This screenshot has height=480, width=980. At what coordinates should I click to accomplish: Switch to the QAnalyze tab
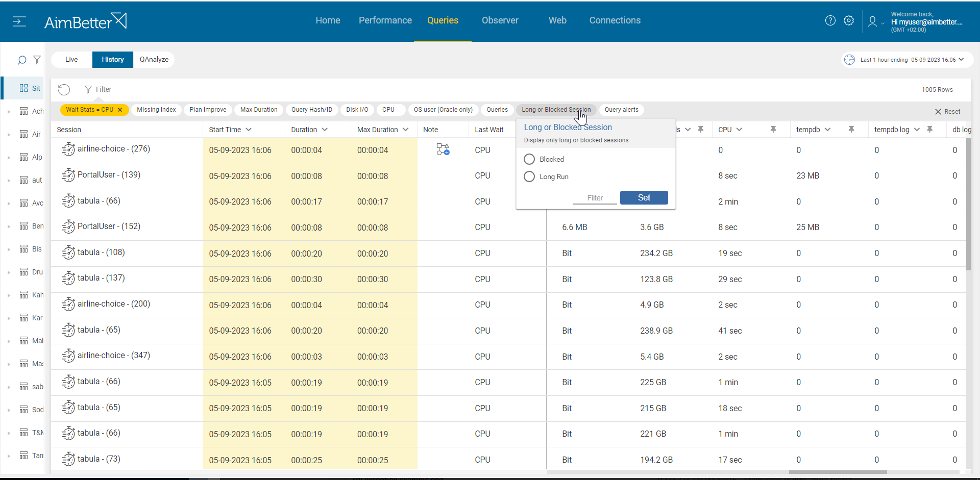point(154,60)
